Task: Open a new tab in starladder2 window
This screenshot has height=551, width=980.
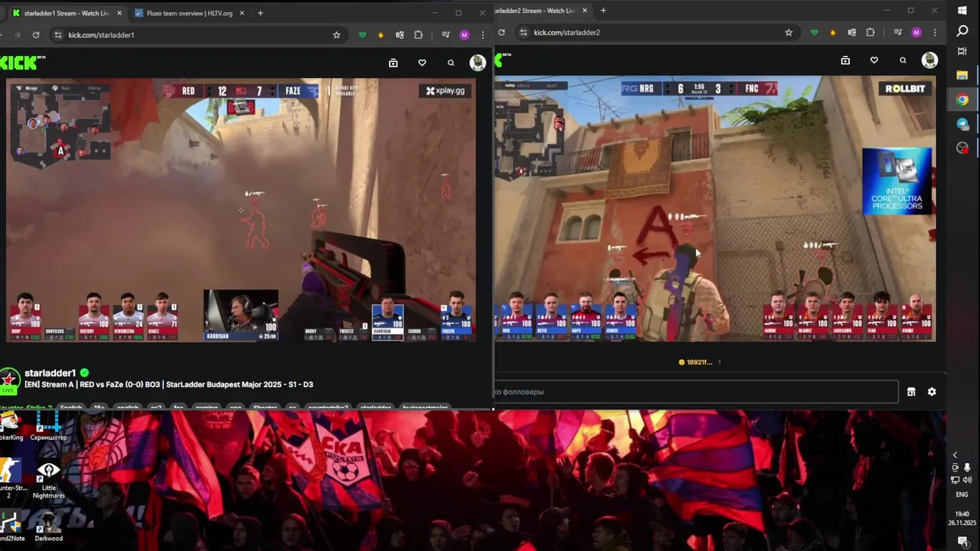Action: click(603, 11)
